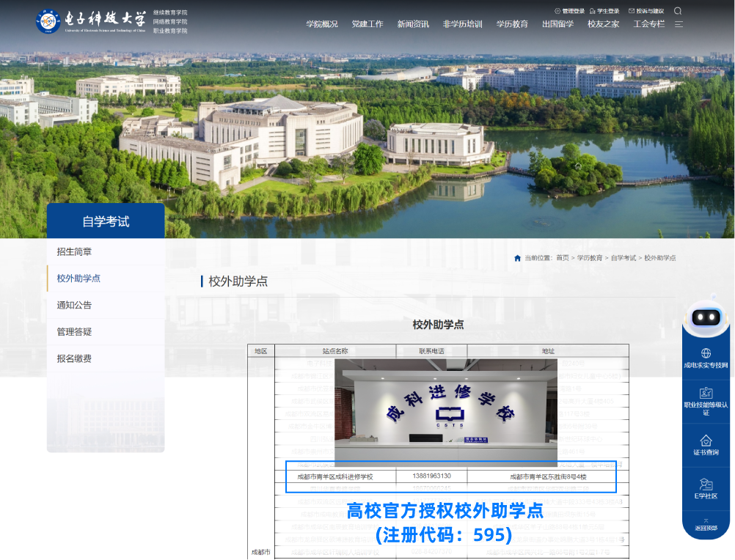
Task: Open 学院概况 navigation menu
Action: pos(322,24)
